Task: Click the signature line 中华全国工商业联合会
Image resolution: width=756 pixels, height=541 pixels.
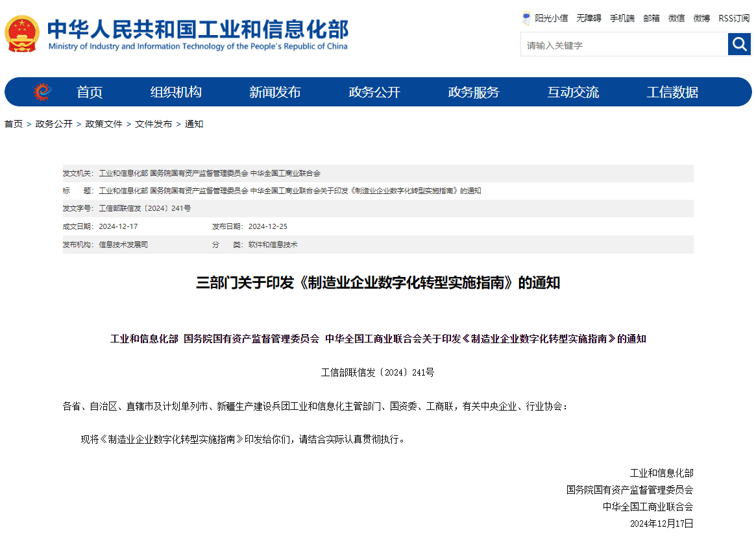Action: [648, 507]
